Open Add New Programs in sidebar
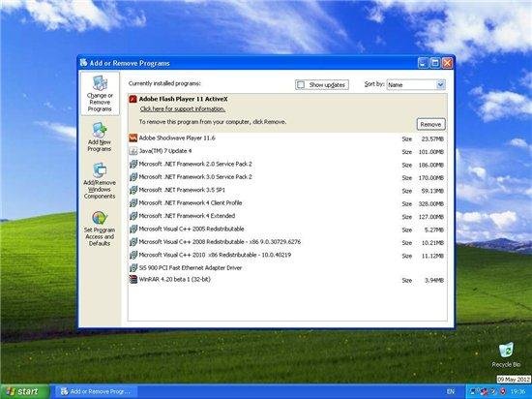532x399 pixels. point(100,138)
